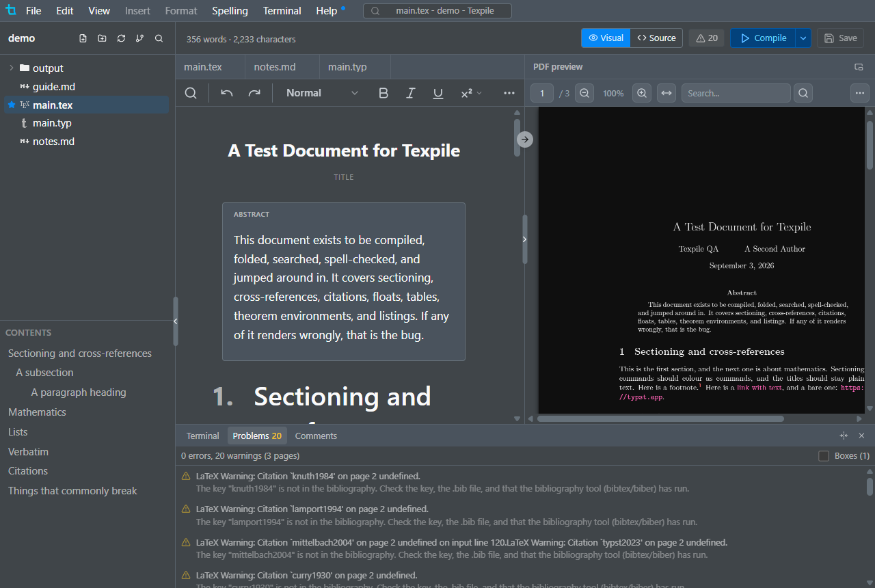This screenshot has height=588, width=875.
Task: Redo the last undone edit
Action: (x=254, y=93)
